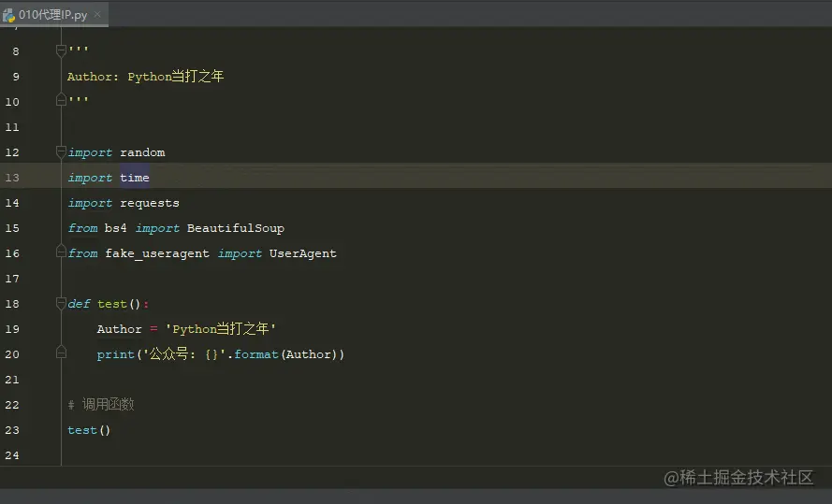Click 'fake_useragent' on line 16
The width and height of the screenshot is (832, 504).
point(157,253)
